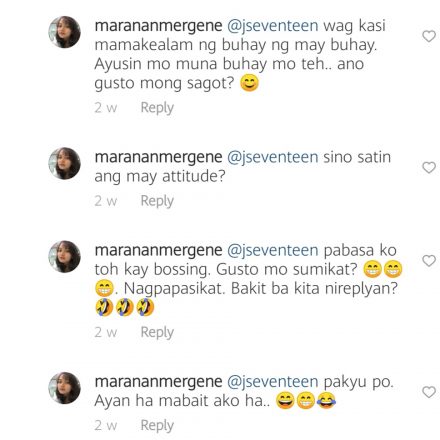Image resolution: width=440 pixels, height=440 pixels.
Task: Open avatar beside the 'may attitude' comment
Action: 65,163
